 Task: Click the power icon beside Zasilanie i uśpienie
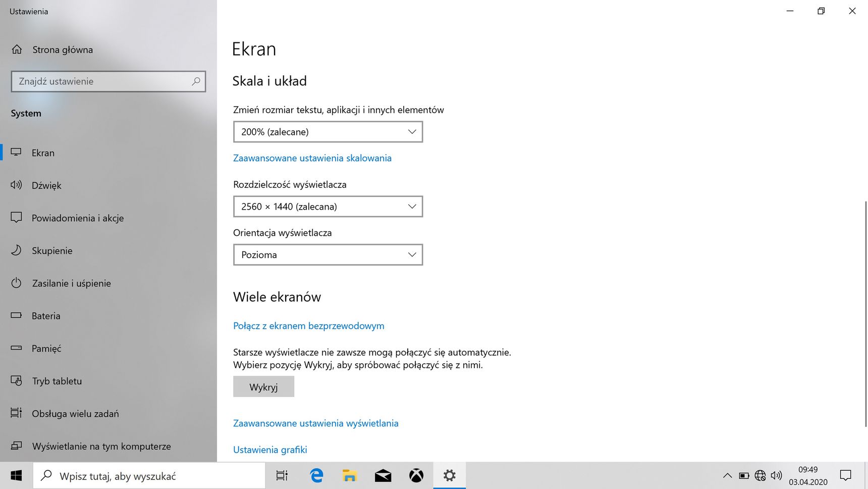coord(16,283)
